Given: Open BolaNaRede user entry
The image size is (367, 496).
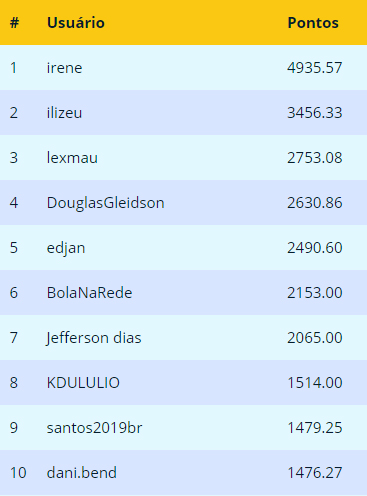Looking at the screenshot, I should coord(89,293).
